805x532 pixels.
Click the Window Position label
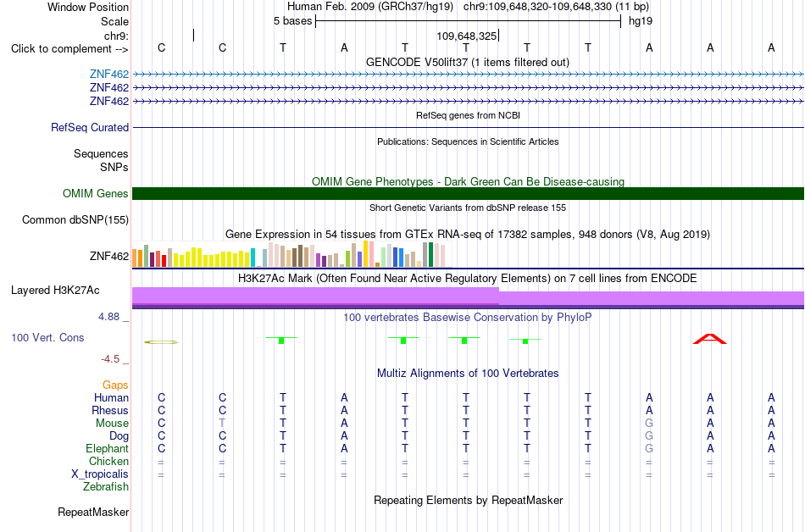click(x=88, y=7)
